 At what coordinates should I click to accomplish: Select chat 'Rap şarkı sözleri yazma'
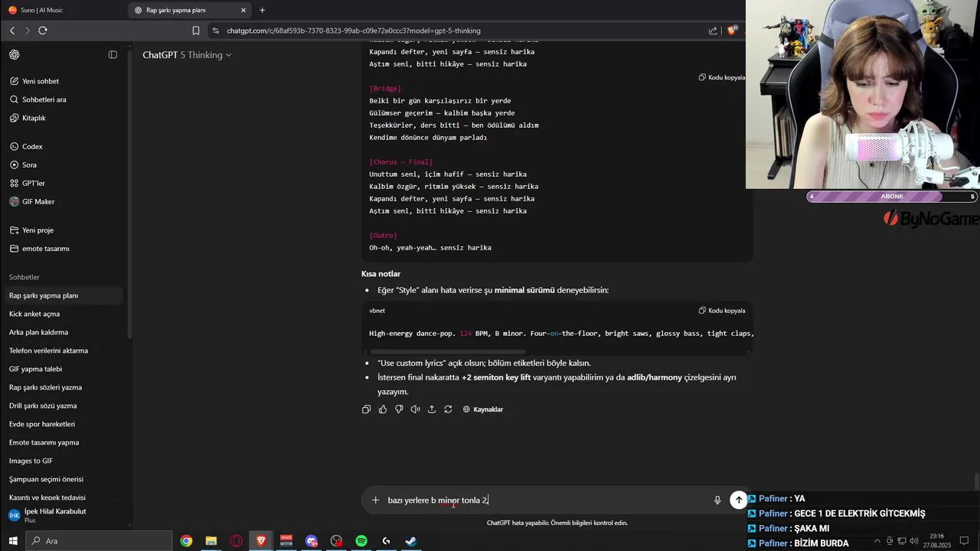coord(64,387)
